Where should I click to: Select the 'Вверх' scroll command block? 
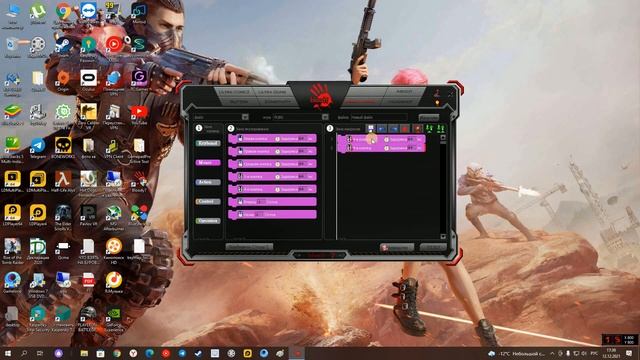pyautogui.click(x=272, y=202)
